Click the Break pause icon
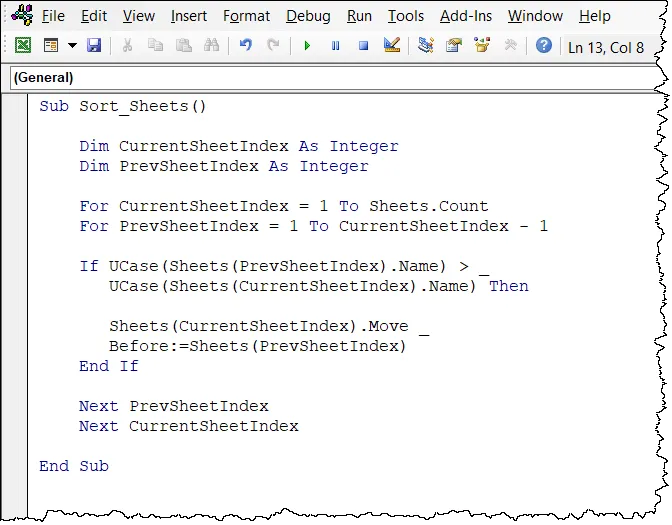 pos(335,46)
